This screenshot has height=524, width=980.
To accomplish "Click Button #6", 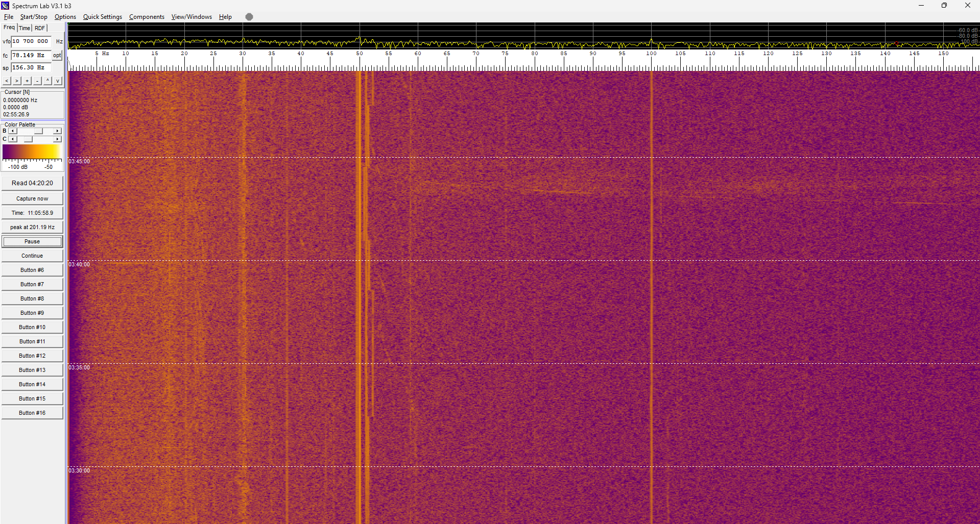I will tap(32, 270).
